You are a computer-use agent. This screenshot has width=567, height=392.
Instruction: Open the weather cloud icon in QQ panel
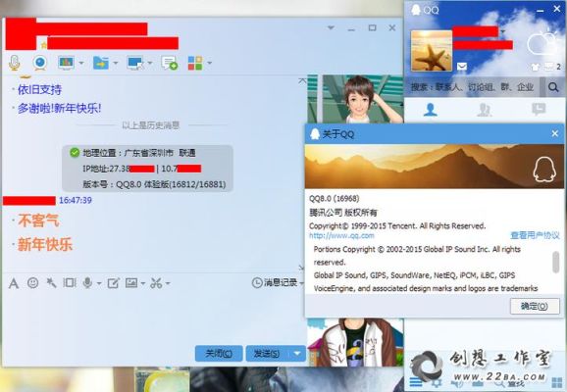point(541,43)
